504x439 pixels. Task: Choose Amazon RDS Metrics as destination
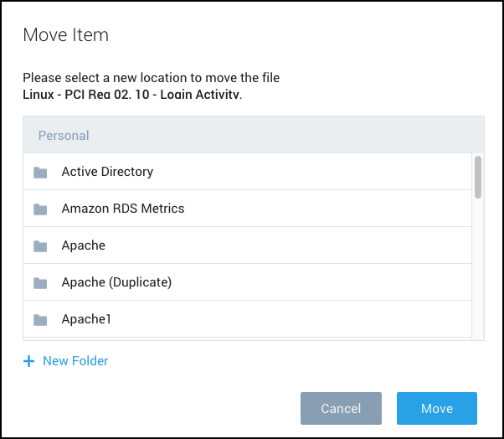pos(122,209)
